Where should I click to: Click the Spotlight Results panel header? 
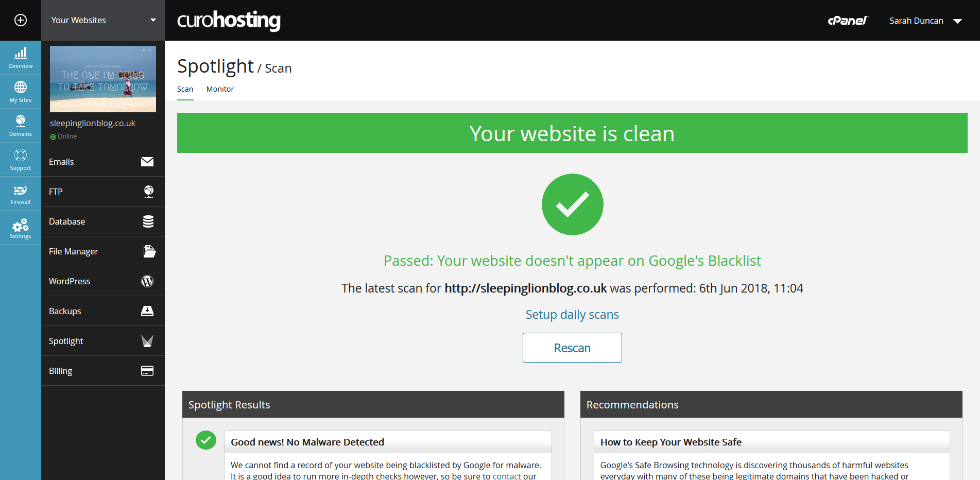point(373,404)
